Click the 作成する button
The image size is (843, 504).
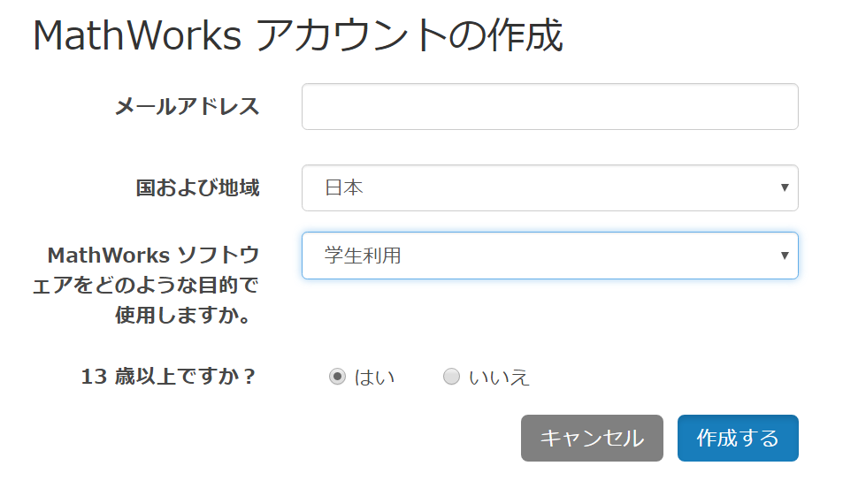(x=738, y=438)
